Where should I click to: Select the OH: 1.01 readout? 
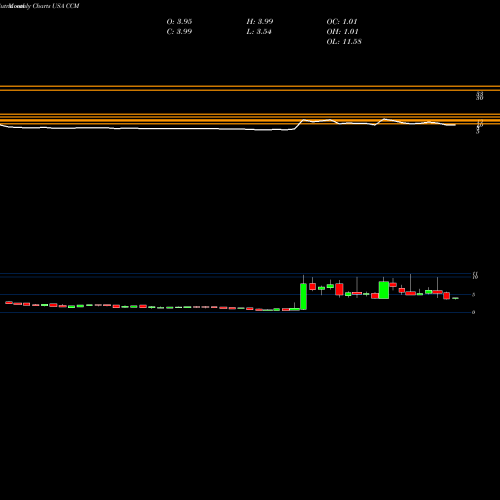point(342,32)
